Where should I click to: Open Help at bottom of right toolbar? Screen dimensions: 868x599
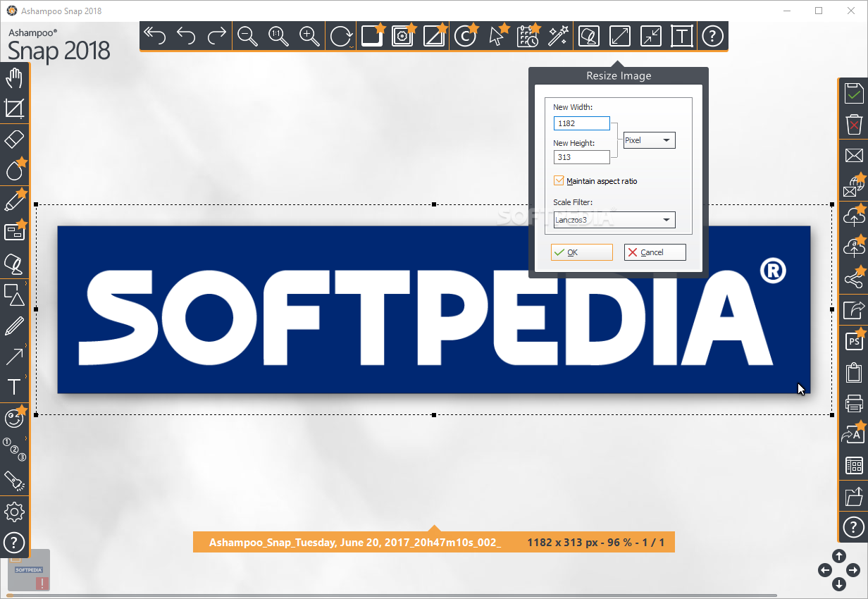854,526
